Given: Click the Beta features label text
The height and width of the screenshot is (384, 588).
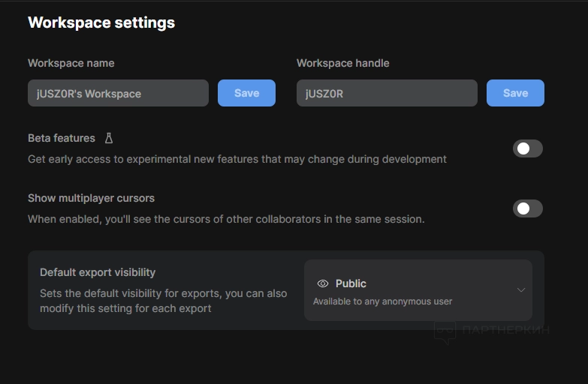Looking at the screenshot, I should click(x=62, y=138).
